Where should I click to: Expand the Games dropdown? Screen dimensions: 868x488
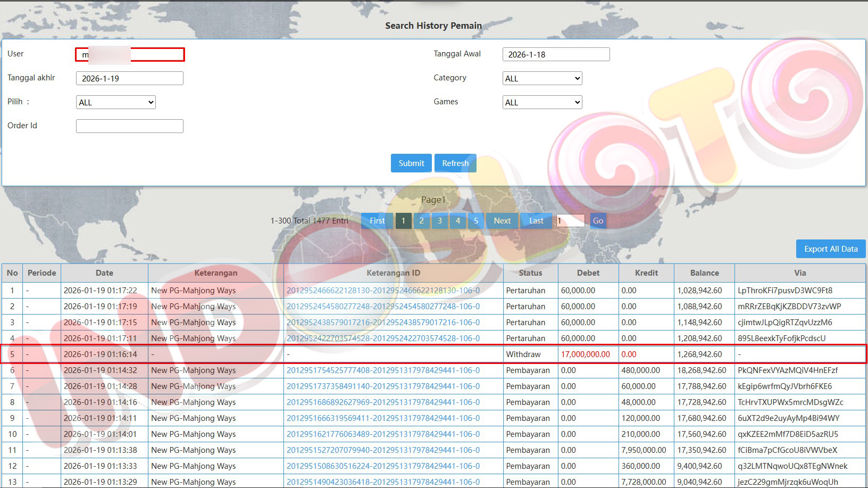pos(542,103)
